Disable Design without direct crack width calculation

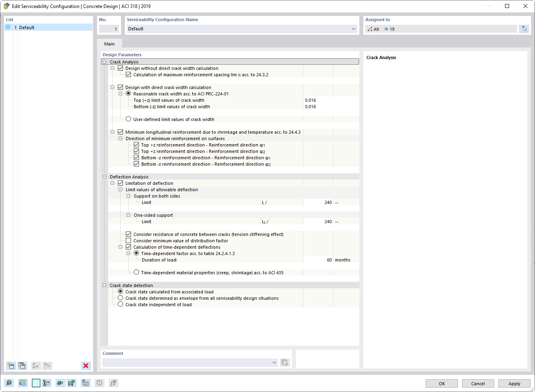[x=120, y=68]
